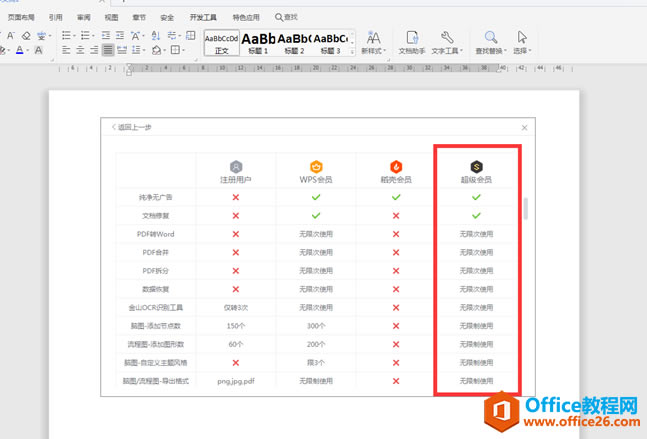Image resolution: width=647 pixels, height=439 pixels.
Task: Expand the styles gallery dropdown
Action: (353, 50)
